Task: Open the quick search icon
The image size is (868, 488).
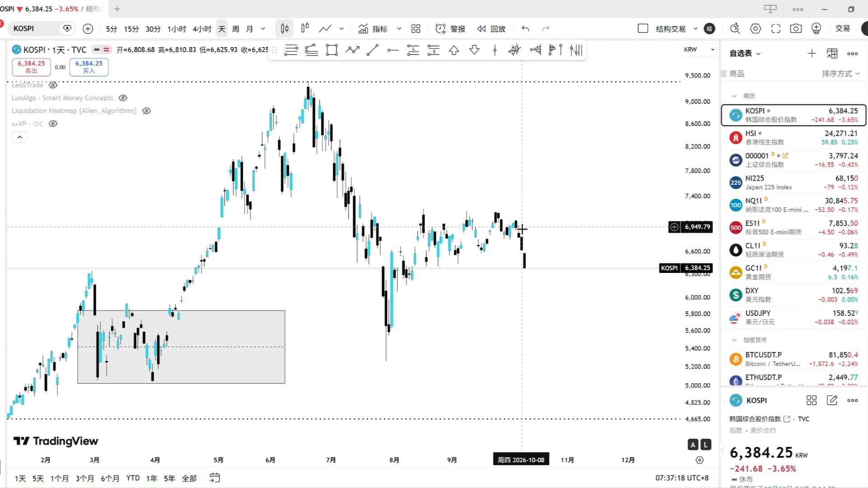Action: click(x=735, y=28)
